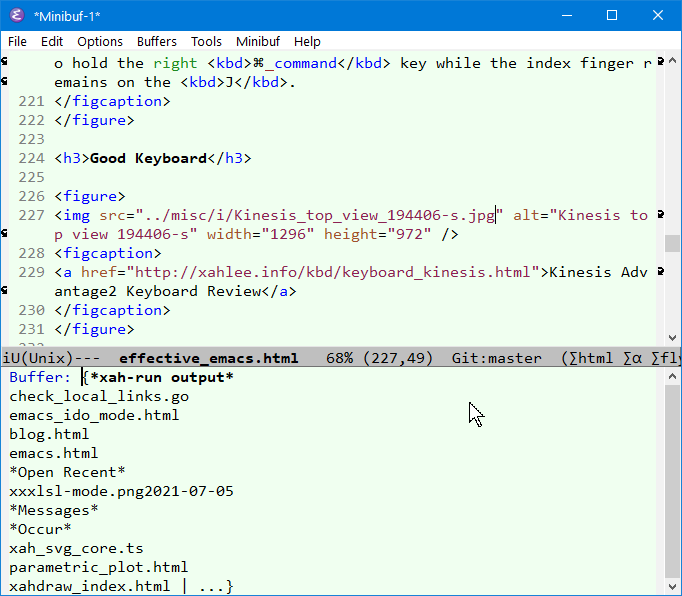Image resolution: width=682 pixels, height=596 pixels.
Task: Open the Help menu
Action: click(307, 42)
